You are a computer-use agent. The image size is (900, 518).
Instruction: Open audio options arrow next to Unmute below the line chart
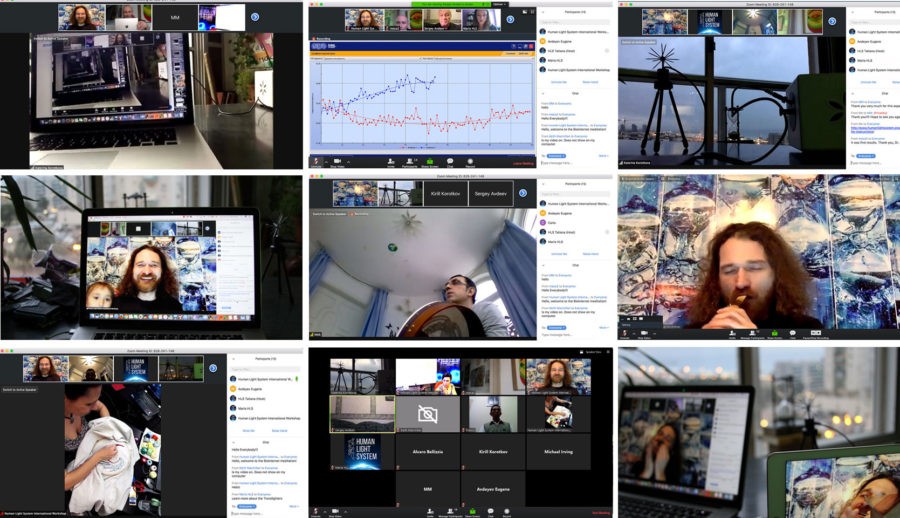tap(324, 159)
